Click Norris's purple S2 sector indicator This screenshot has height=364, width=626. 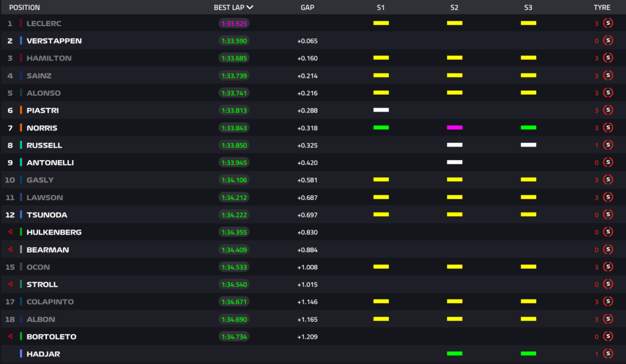[454, 128]
